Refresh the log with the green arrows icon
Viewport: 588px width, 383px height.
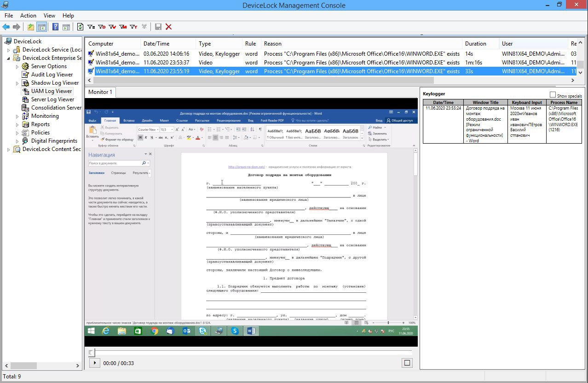80,27
